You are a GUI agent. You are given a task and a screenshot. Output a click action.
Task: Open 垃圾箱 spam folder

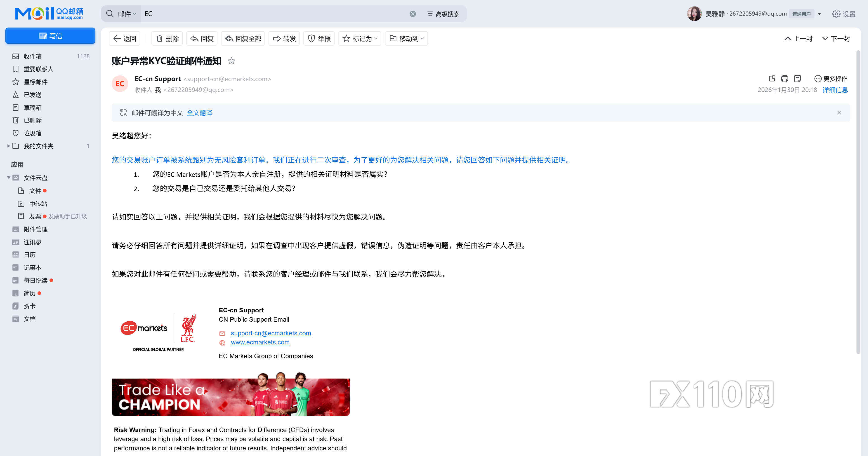click(x=51, y=133)
